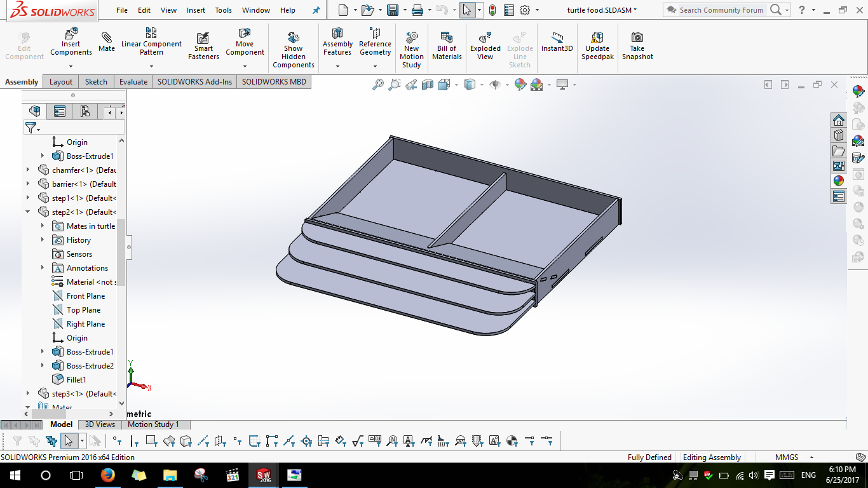Open the File menu
The width and height of the screenshot is (868, 488).
click(122, 10)
